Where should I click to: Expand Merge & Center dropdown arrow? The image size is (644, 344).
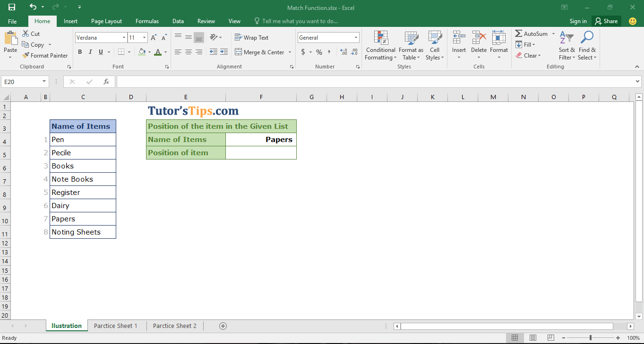tap(290, 52)
